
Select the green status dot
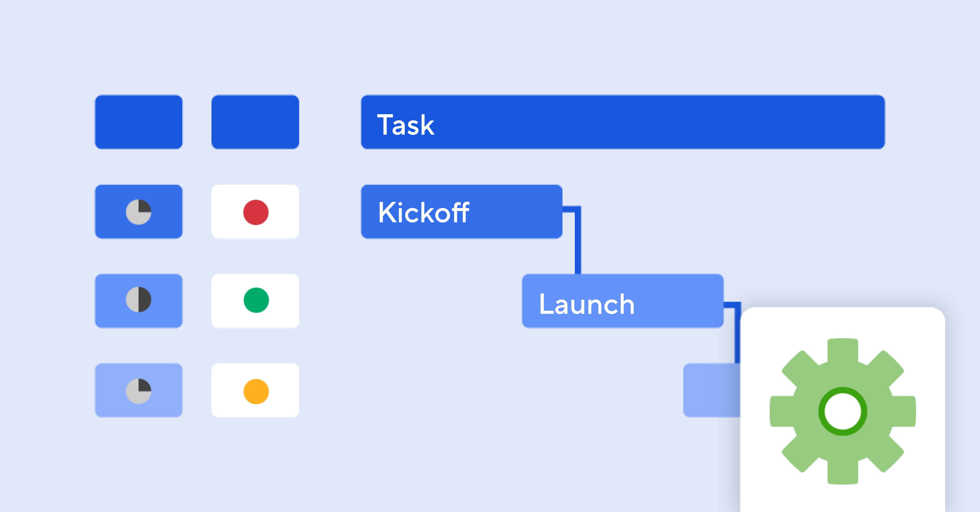click(256, 300)
